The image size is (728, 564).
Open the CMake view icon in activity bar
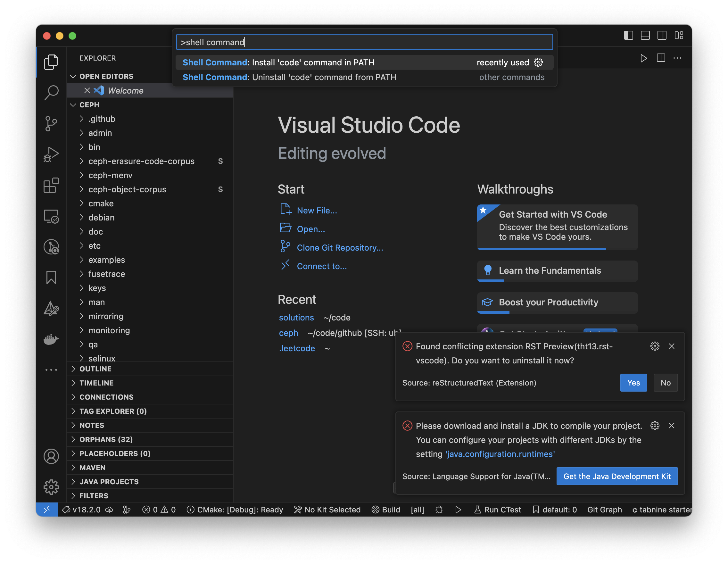51,308
